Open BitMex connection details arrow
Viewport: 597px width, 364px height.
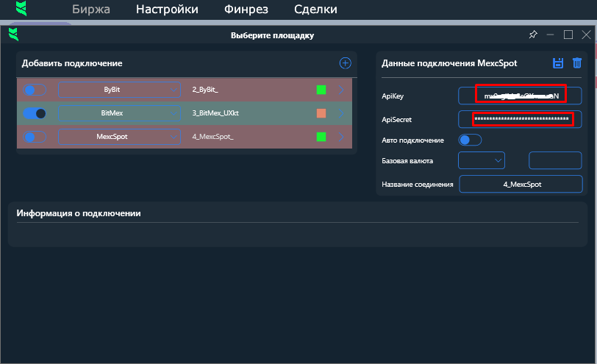[341, 113]
